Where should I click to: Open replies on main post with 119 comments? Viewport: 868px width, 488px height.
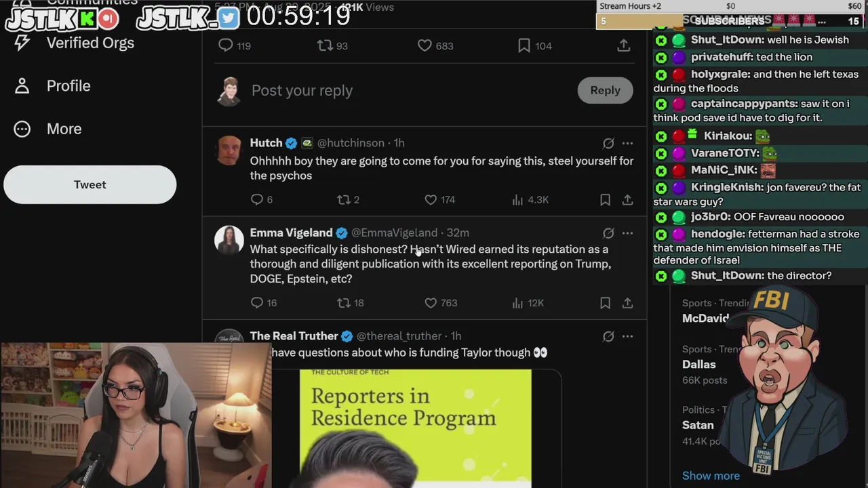pyautogui.click(x=234, y=45)
